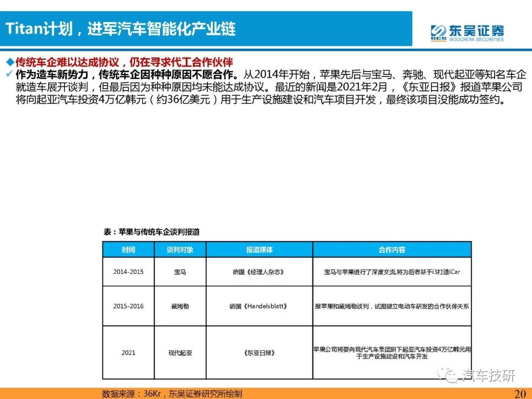Click the cell about 电动车研发的合作伙伴关系
Viewport: 532px width, 399px height.
[392, 306]
